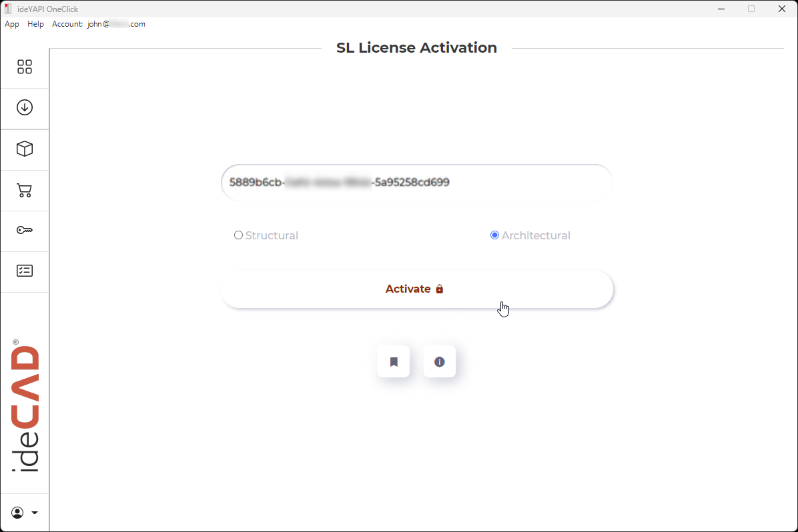Click the bookmark icon button
Image resolution: width=798 pixels, height=532 pixels.
394,361
